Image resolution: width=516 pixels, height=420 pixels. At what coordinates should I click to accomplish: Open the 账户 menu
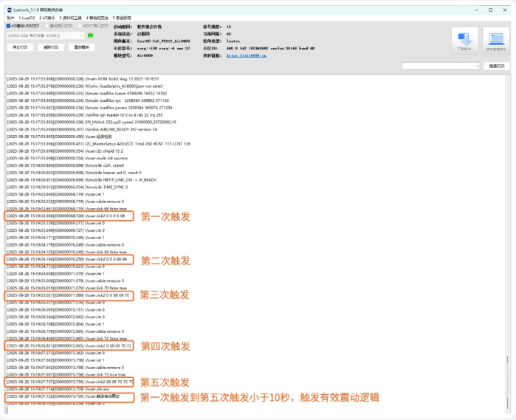coord(10,18)
